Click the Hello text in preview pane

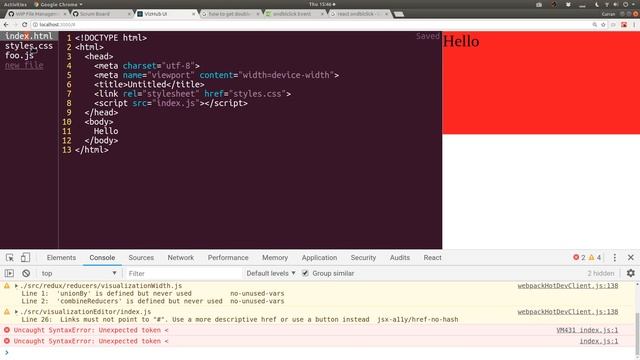[461, 41]
